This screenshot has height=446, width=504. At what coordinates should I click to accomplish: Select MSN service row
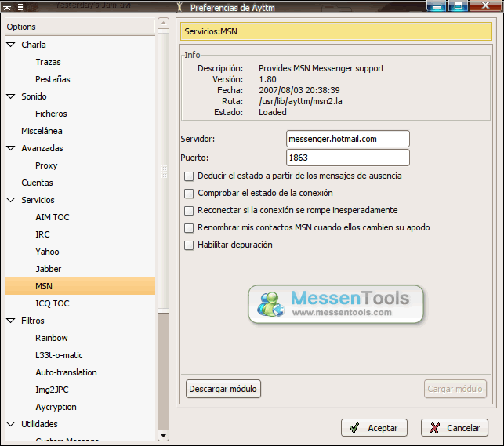click(x=80, y=286)
